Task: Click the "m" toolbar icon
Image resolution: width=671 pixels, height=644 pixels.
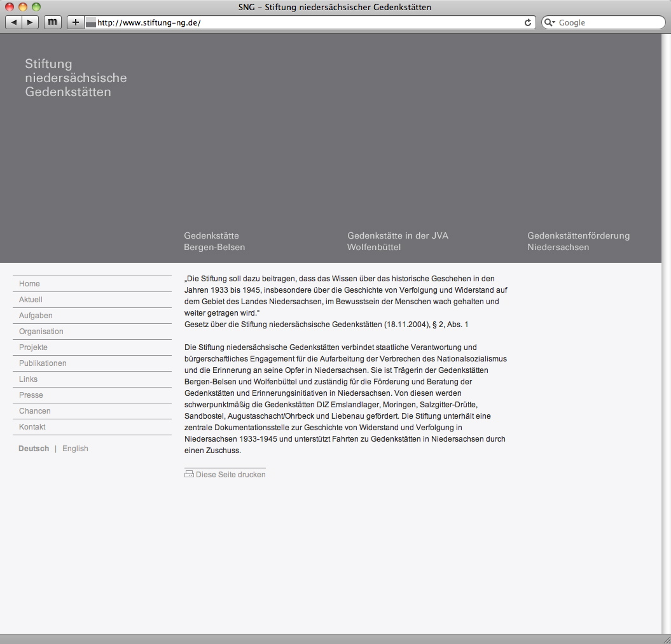Action: (52, 22)
